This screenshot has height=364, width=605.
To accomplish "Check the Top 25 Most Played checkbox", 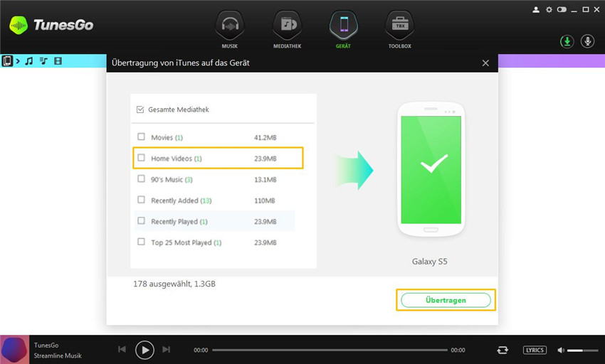I will coord(141,242).
